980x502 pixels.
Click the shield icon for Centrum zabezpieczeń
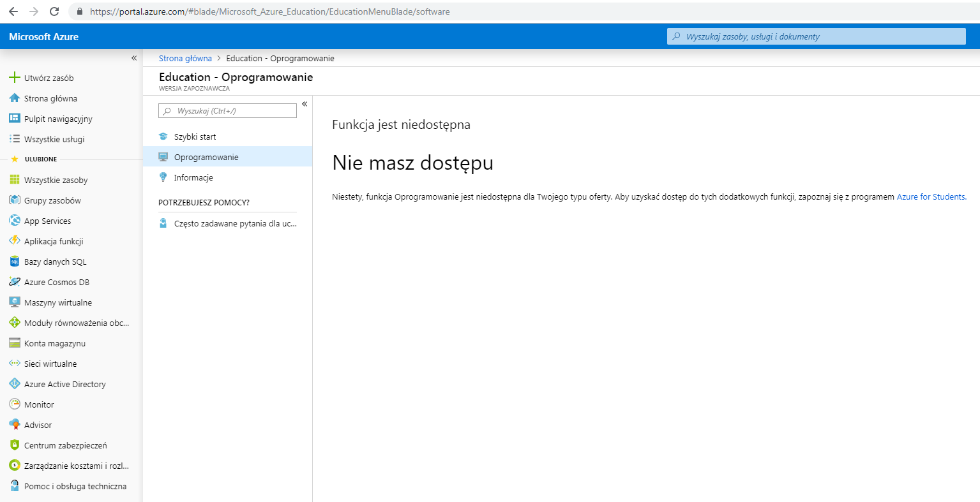14,445
